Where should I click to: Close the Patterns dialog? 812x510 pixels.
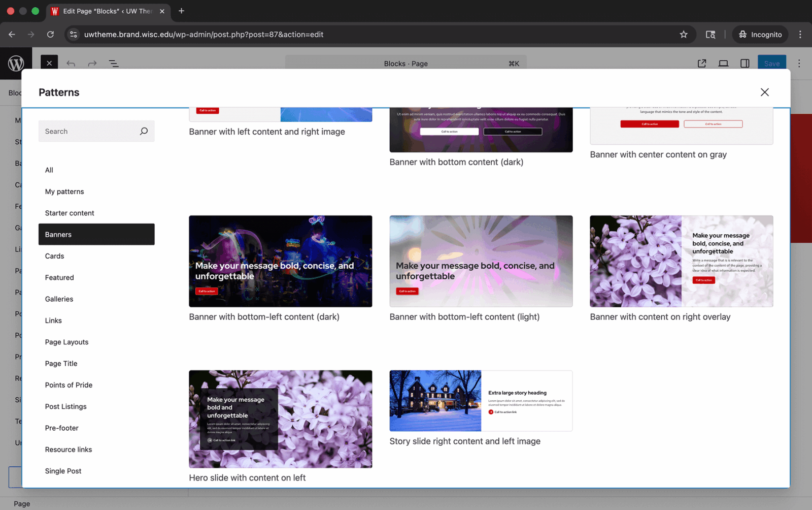pos(764,92)
